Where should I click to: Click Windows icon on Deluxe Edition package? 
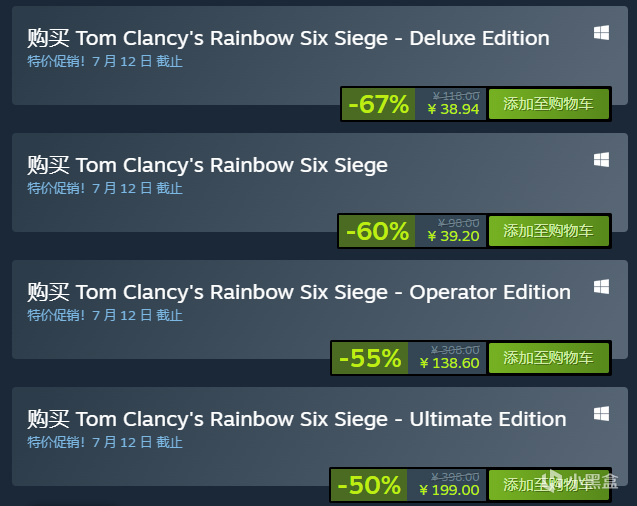tap(601, 33)
